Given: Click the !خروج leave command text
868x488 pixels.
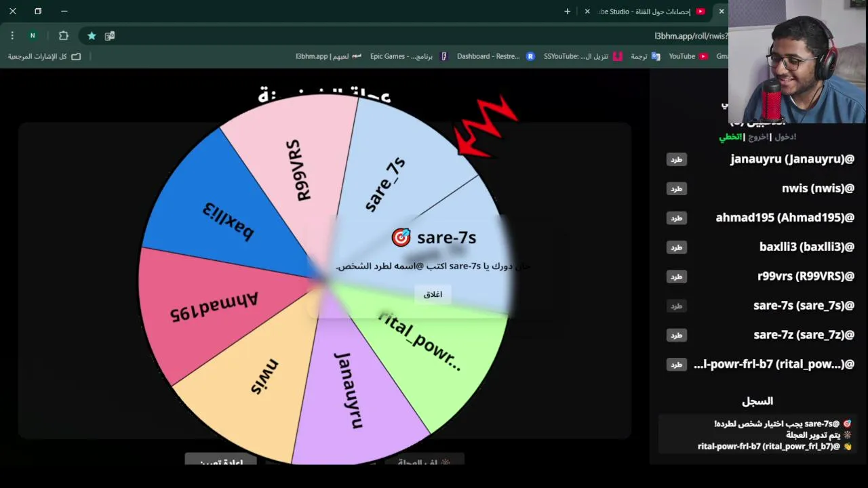Looking at the screenshot, I should tap(759, 137).
